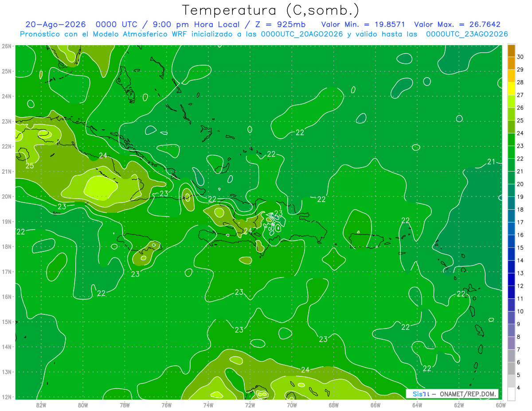
Task: Click the 66W longitude axis label
Action: (x=375, y=405)
